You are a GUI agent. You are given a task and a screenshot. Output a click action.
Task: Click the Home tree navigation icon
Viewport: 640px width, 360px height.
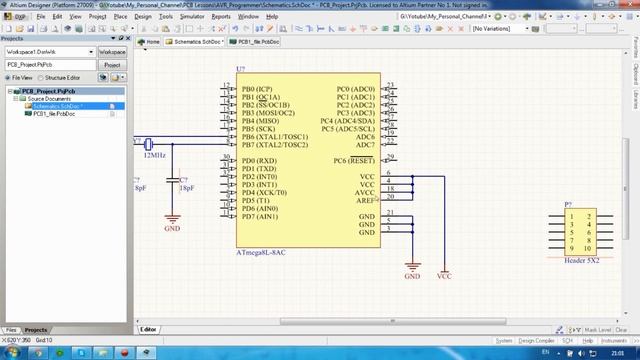[x=527, y=16]
